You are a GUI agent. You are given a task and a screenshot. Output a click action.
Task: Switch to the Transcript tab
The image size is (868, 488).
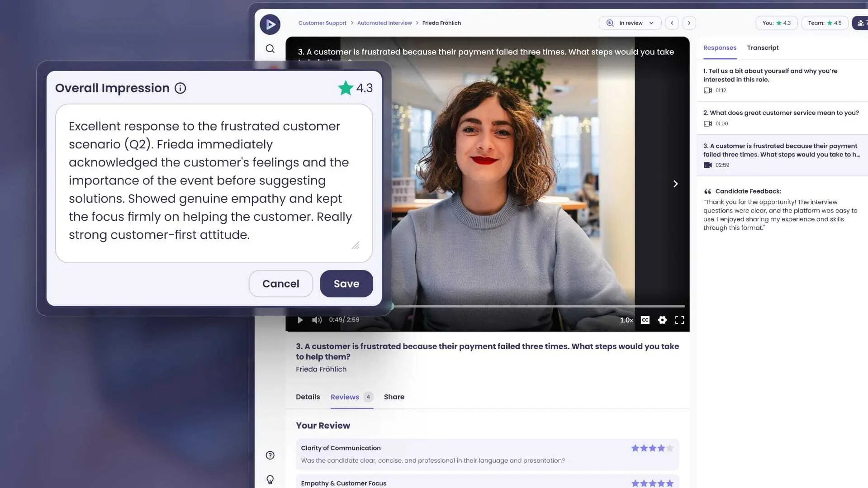(x=763, y=48)
